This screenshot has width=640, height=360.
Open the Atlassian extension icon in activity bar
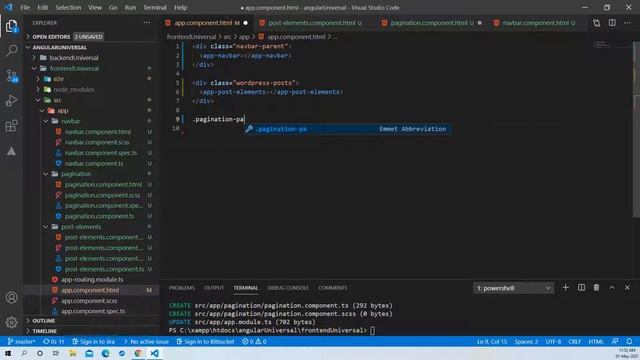(x=11, y=151)
